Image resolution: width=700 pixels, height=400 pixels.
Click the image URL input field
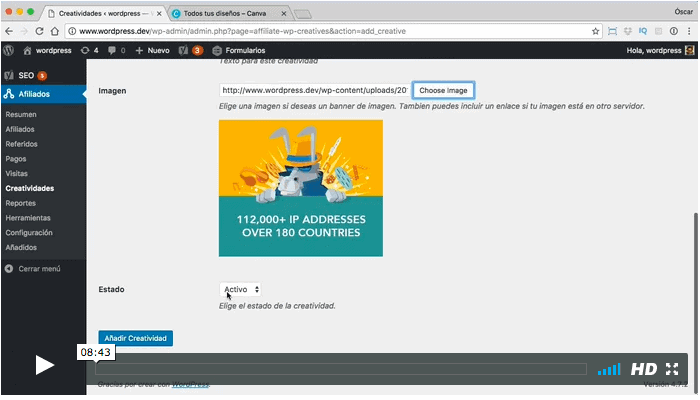(314, 90)
